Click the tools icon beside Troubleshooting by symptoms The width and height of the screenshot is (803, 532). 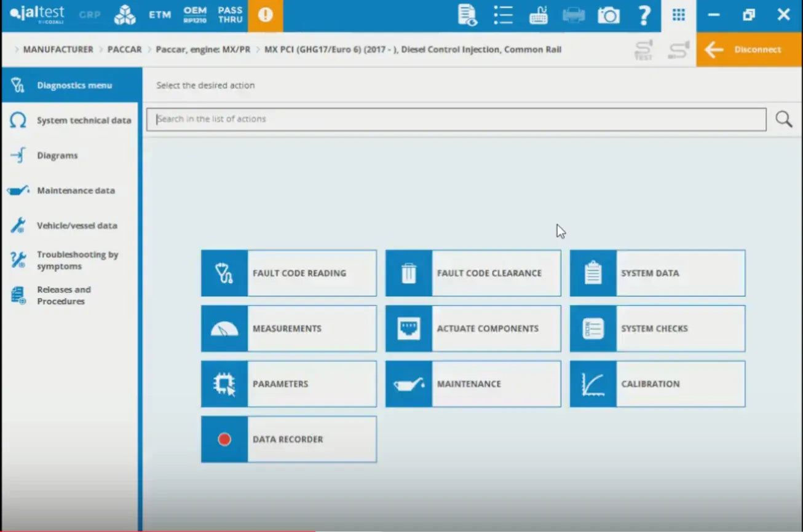(18, 260)
